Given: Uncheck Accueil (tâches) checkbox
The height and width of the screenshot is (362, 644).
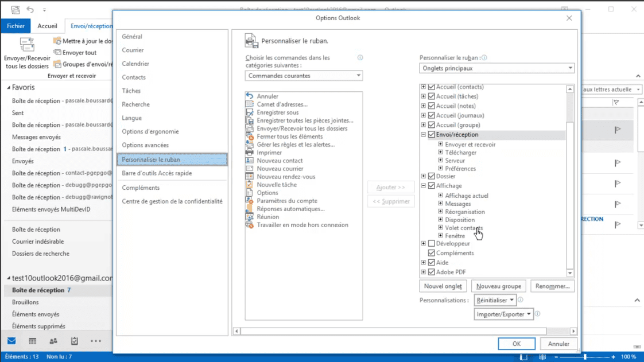Looking at the screenshot, I should 431,96.
